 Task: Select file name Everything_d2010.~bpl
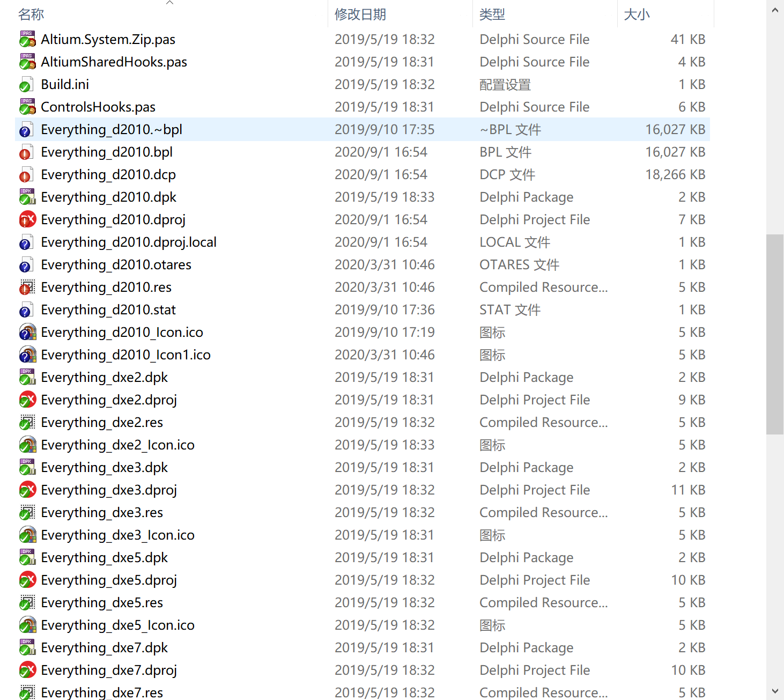112,129
